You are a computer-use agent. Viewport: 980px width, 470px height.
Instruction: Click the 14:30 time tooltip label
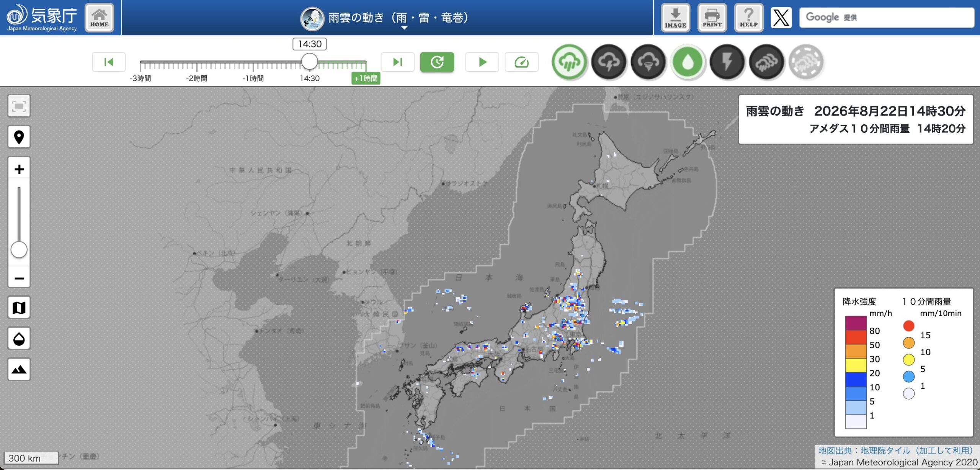tap(310, 44)
